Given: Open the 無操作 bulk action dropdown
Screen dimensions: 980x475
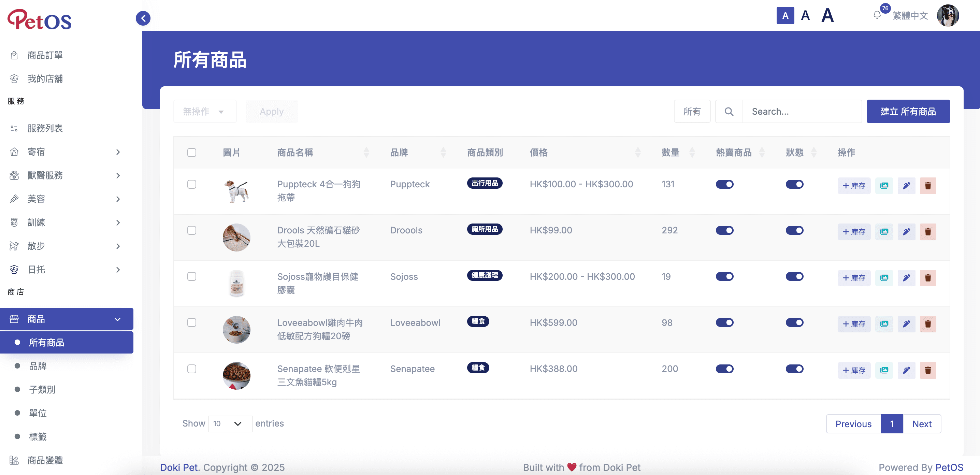Looking at the screenshot, I should click(205, 111).
